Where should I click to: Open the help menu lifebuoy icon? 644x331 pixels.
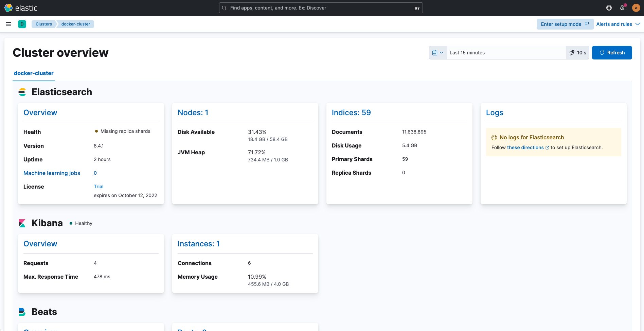pyautogui.click(x=609, y=8)
